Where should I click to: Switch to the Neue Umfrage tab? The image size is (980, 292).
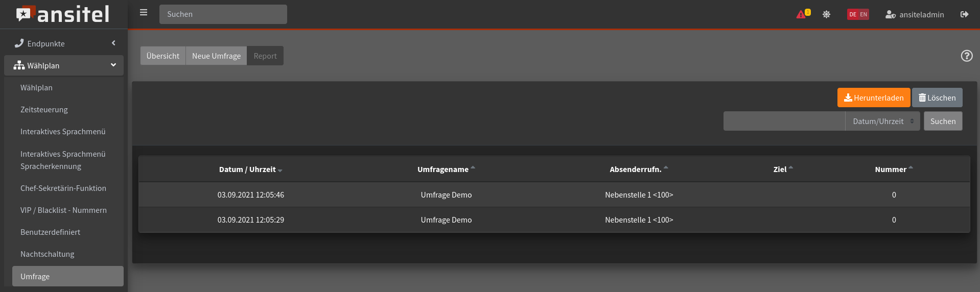[216, 56]
